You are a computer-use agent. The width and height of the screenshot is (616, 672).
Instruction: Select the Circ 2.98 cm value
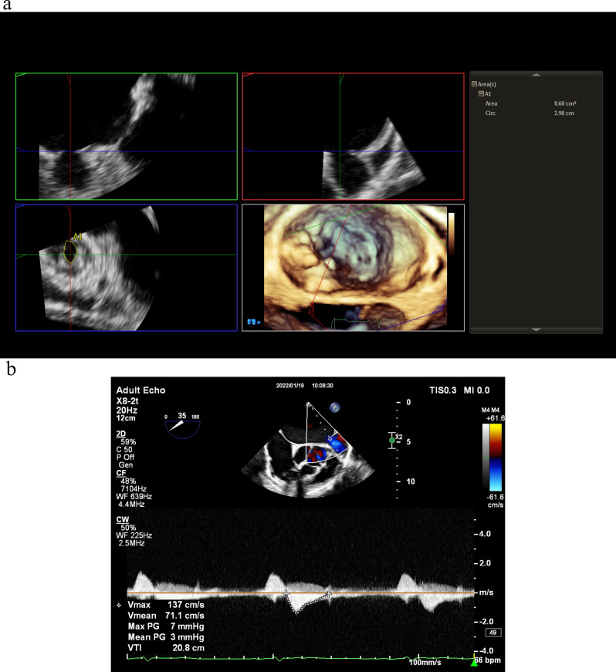pos(564,113)
